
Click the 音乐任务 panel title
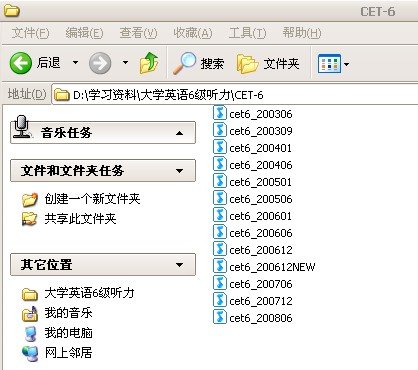point(66,133)
